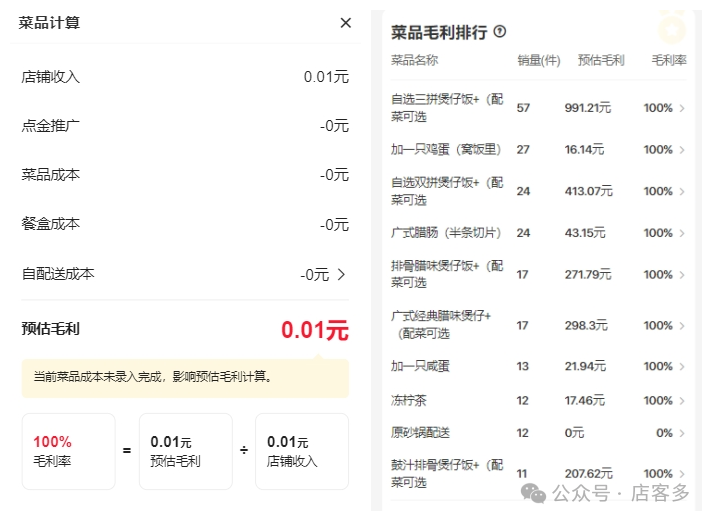This screenshot has width=712, height=521.
Task: Open details chevron for 自选三拼煲仔饭 row
Action: coord(682,108)
